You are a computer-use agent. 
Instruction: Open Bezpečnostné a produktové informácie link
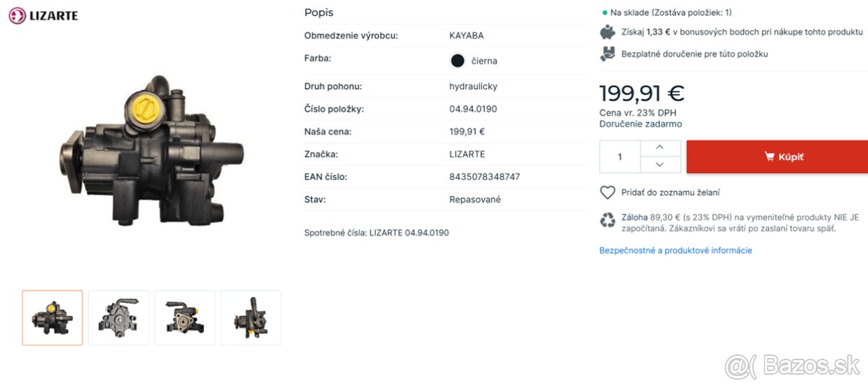tap(676, 250)
